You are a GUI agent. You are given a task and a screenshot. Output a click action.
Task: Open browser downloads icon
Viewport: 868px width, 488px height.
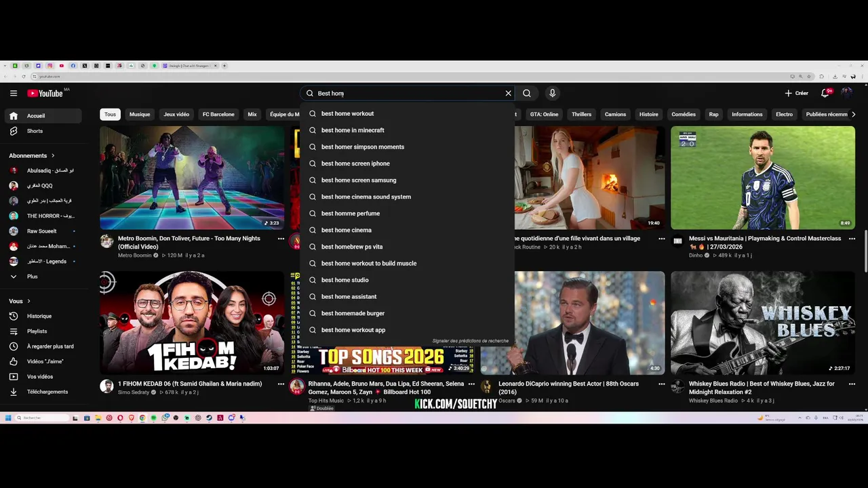click(835, 77)
